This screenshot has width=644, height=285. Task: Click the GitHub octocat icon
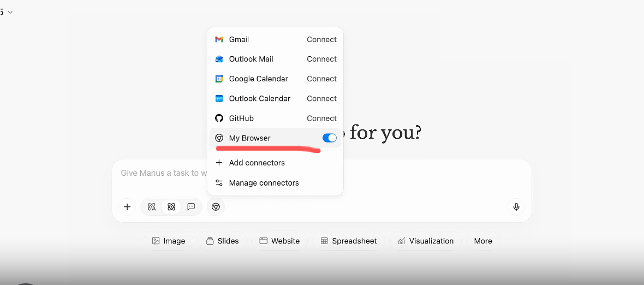tap(219, 118)
